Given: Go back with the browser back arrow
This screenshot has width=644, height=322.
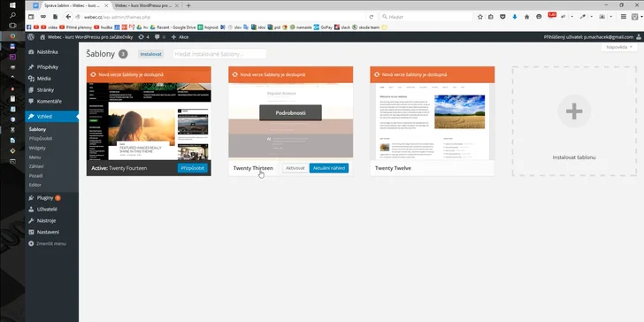Looking at the screenshot, I should (x=69, y=17).
